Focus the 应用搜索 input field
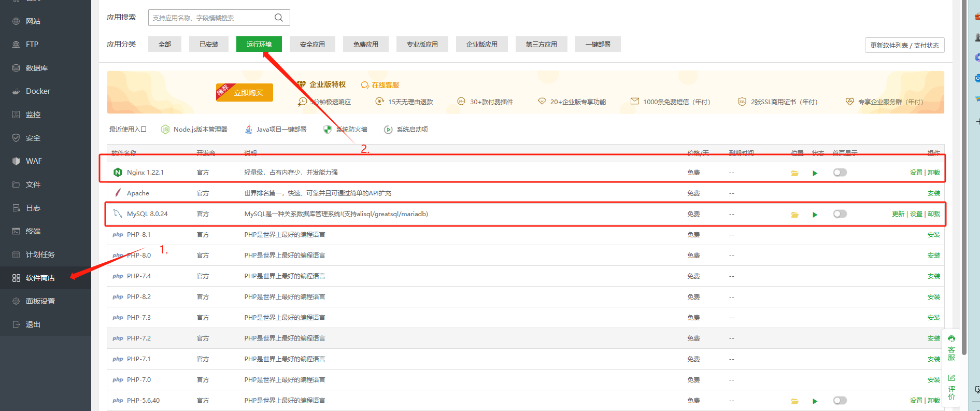The image size is (980, 411). tap(219, 18)
